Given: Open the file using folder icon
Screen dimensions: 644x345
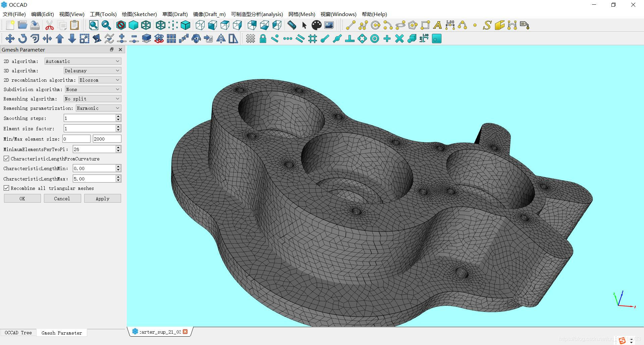Looking at the screenshot, I should [x=22, y=25].
